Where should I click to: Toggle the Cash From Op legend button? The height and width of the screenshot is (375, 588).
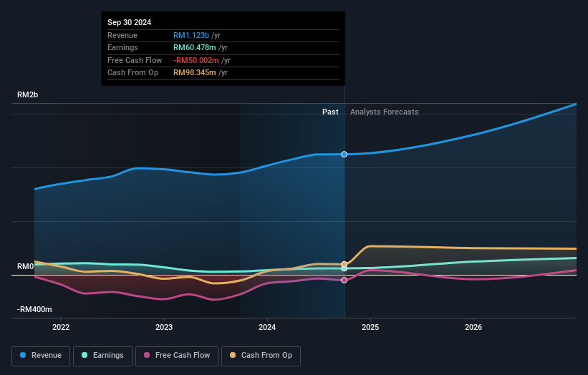pyautogui.click(x=261, y=356)
